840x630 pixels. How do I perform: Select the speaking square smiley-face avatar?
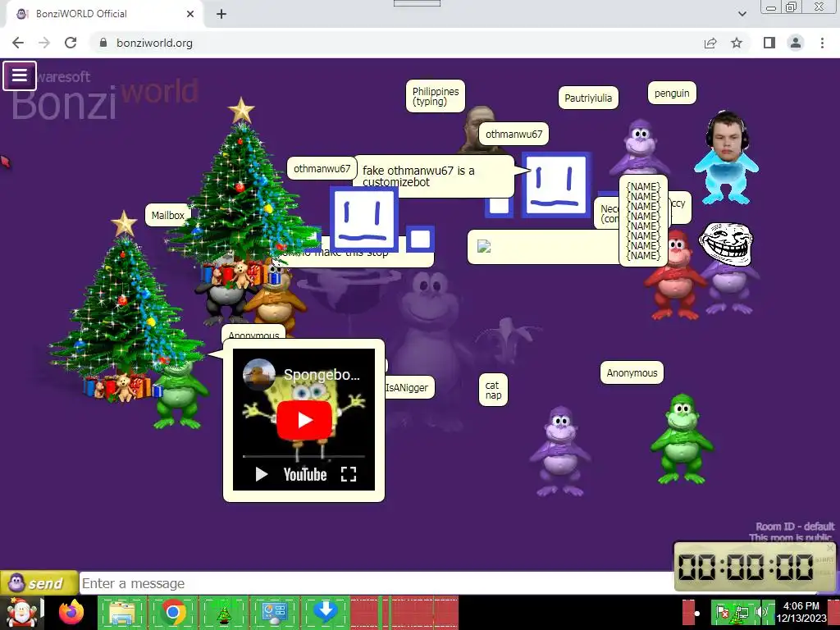click(555, 184)
